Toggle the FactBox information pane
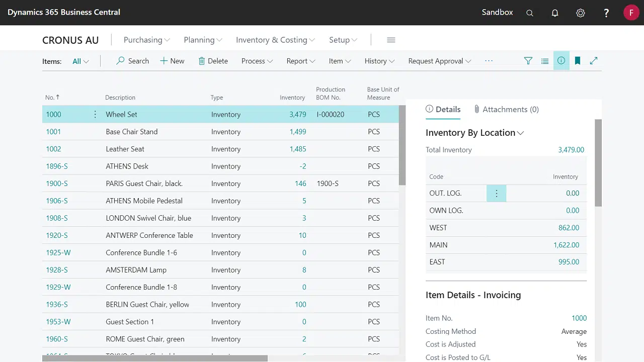This screenshot has height=362, width=644. 561,61
